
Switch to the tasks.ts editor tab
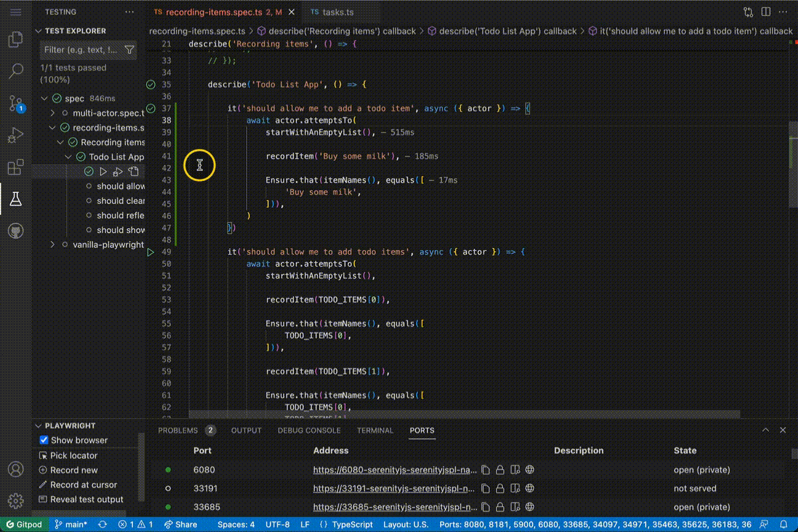click(332, 11)
